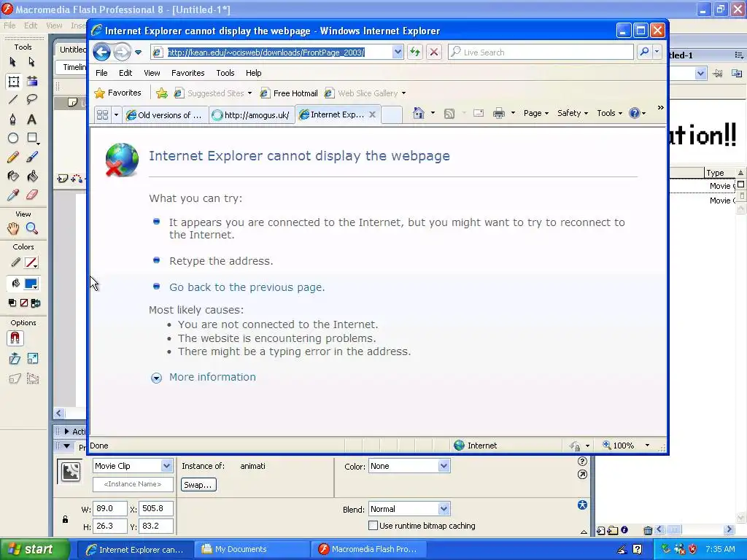Screen dimensions: 747x560
Task: Click the IE Home icon
Action: pos(418,113)
